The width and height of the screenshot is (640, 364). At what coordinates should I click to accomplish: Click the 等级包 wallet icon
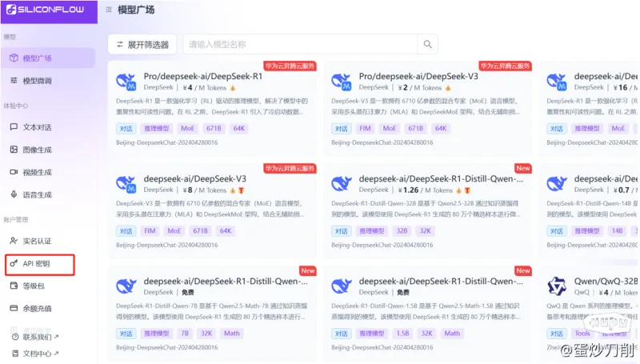click(x=14, y=286)
